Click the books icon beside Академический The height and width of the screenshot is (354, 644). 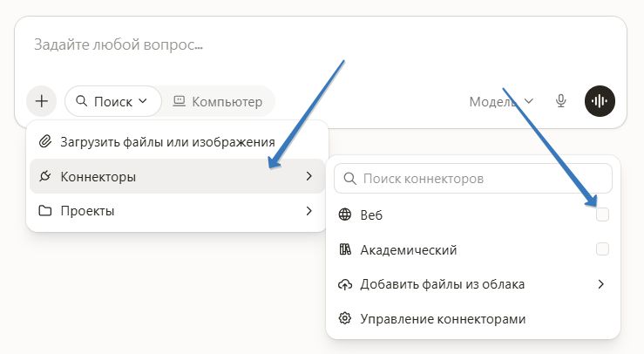[345, 249]
